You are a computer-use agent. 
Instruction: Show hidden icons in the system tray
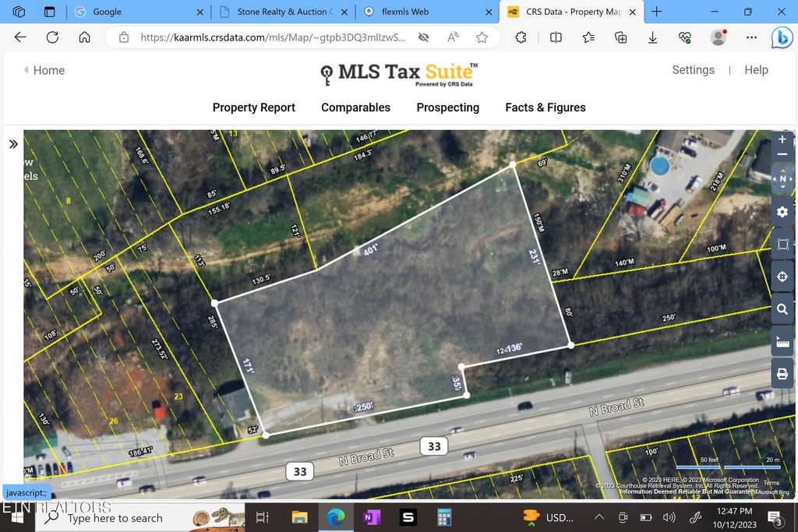click(x=598, y=517)
